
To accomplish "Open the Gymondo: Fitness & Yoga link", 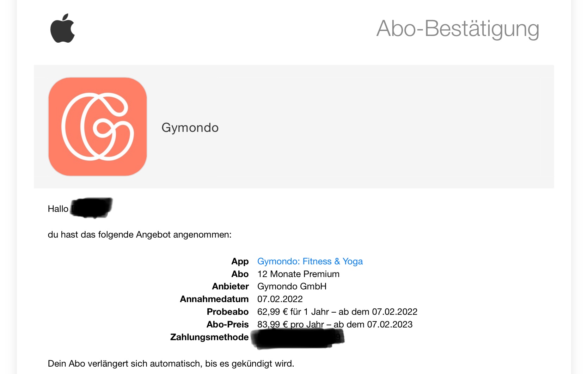I will point(310,261).
